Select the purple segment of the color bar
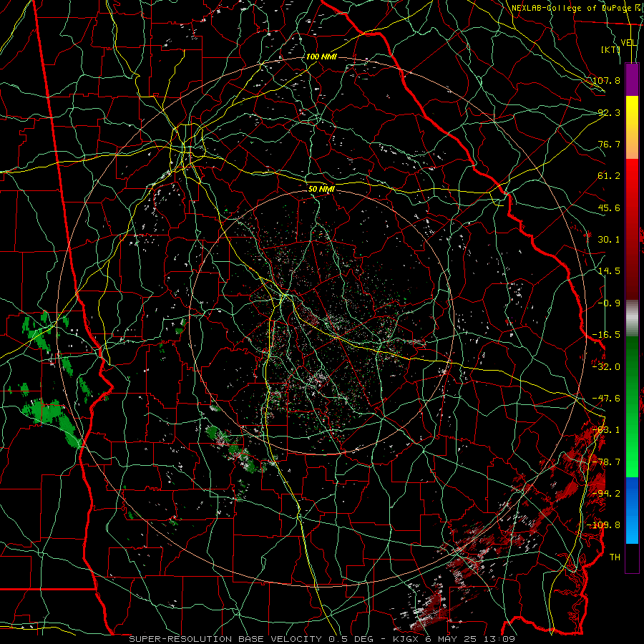 (632, 80)
